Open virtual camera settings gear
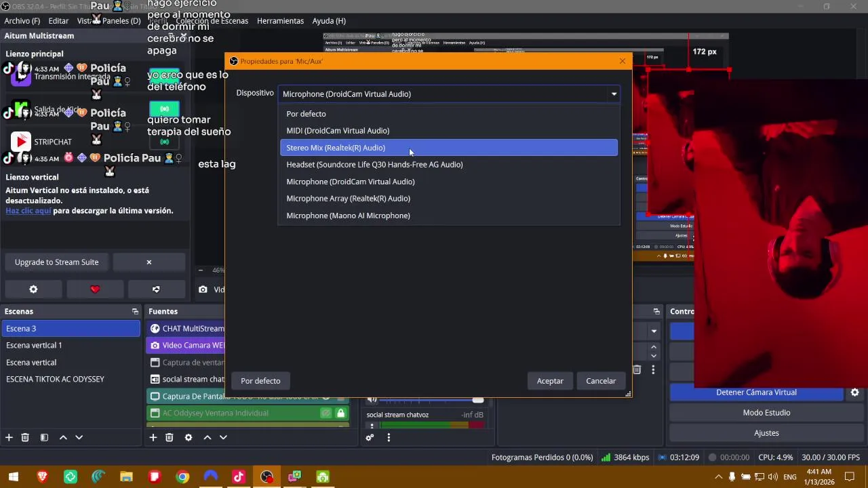Screen dimensions: 868x488 [854, 392]
